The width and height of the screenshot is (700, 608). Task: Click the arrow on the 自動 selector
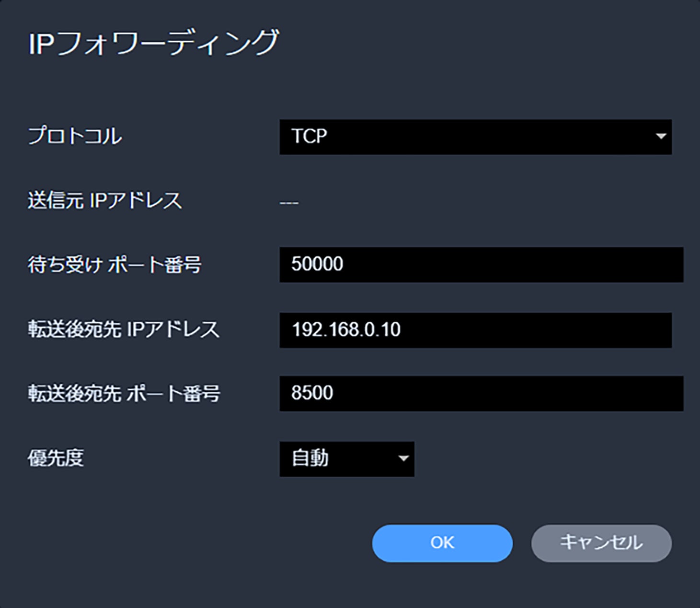tap(403, 459)
